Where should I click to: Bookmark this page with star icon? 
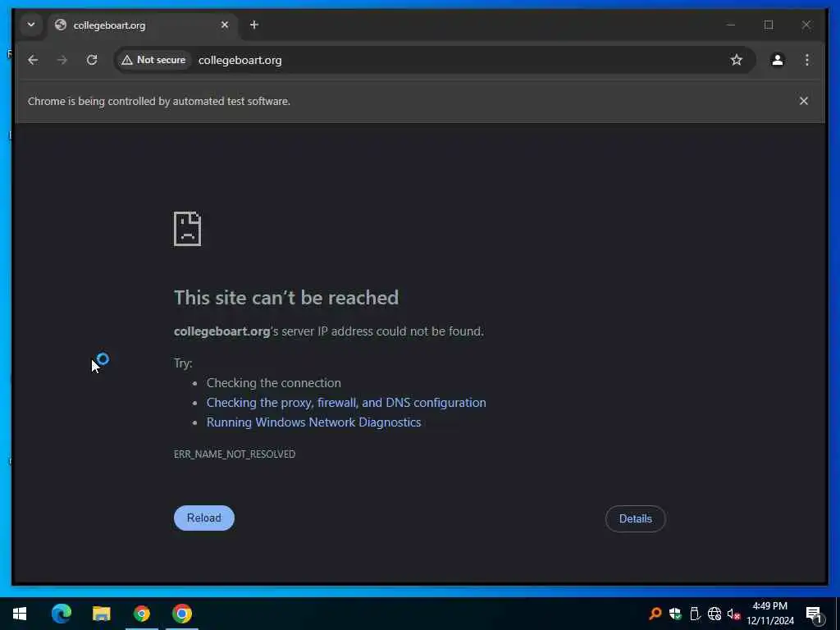(737, 60)
